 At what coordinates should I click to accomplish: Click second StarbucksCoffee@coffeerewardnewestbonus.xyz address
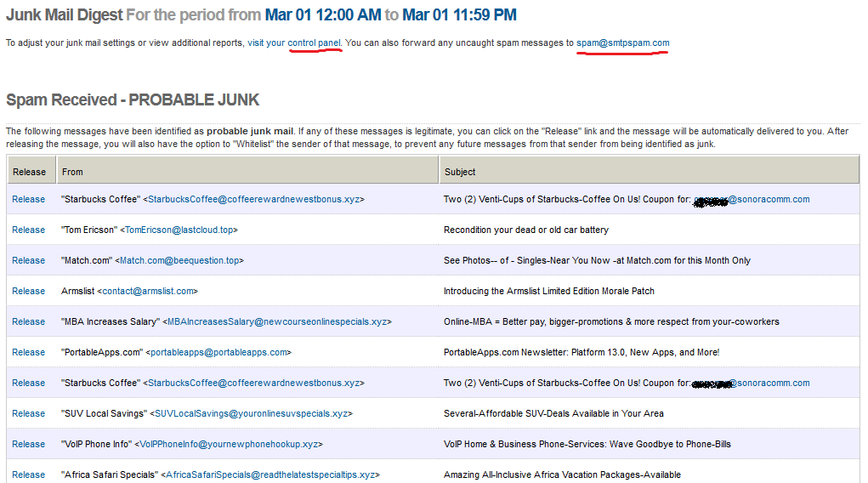[x=253, y=383]
